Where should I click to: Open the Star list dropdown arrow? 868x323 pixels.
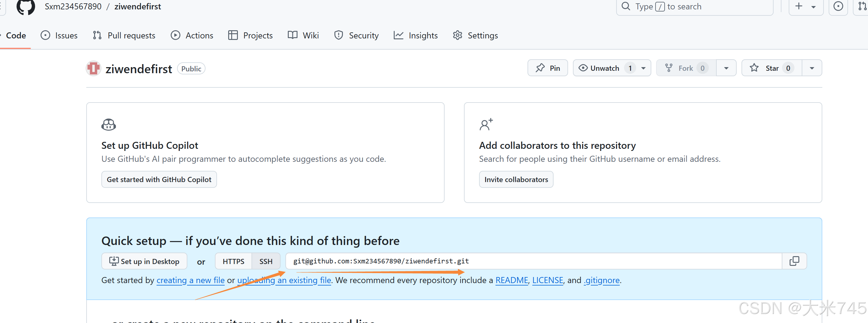click(x=812, y=68)
